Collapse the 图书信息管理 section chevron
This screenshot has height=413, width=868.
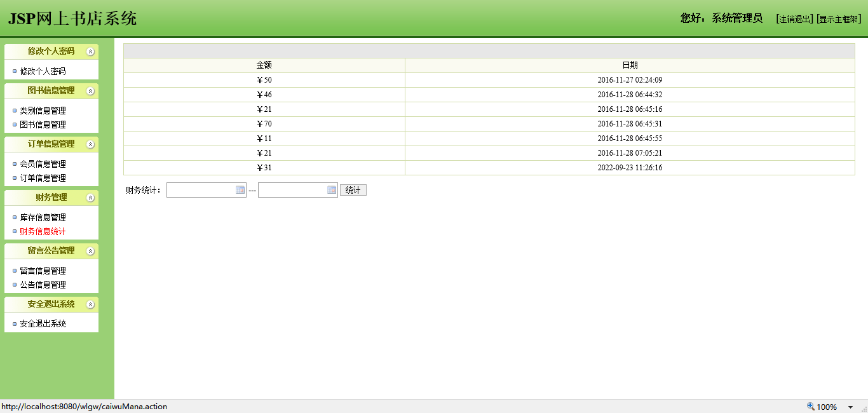[x=90, y=91]
